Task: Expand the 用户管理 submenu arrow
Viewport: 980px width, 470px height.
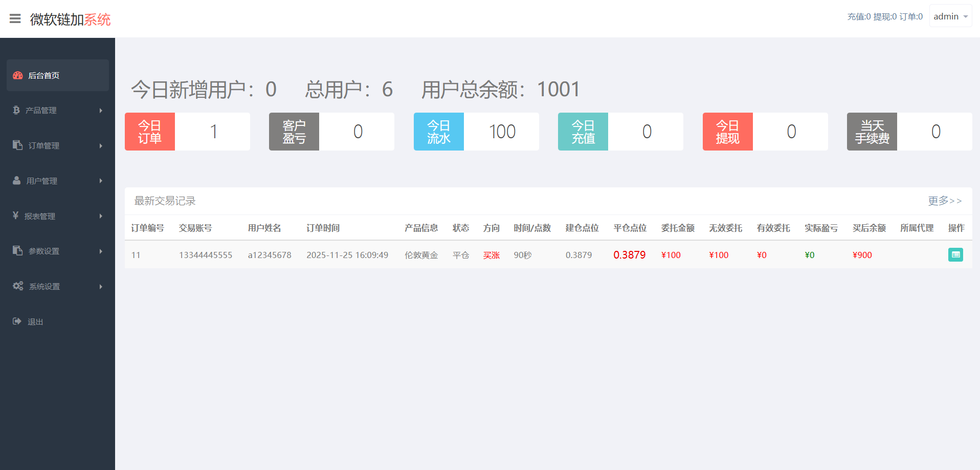Action: (x=101, y=181)
